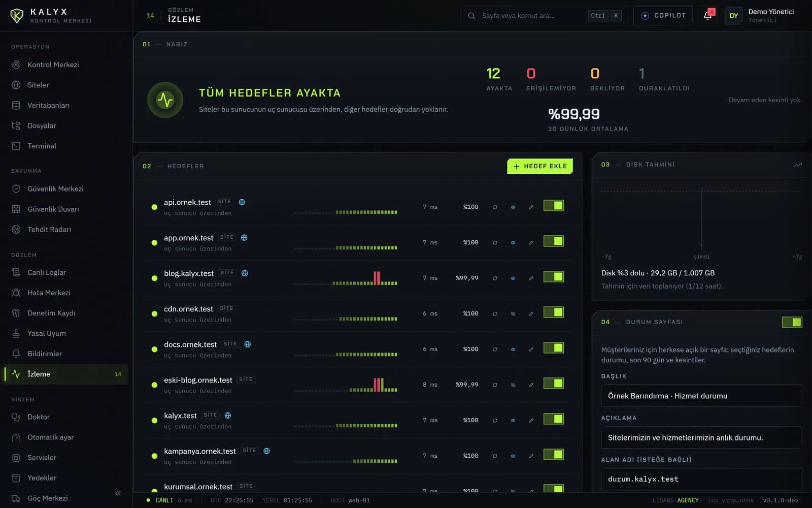The width and height of the screenshot is (812, 508).
Task: Click refresh icon on kalyx.test row
Action: click(495, 420)
